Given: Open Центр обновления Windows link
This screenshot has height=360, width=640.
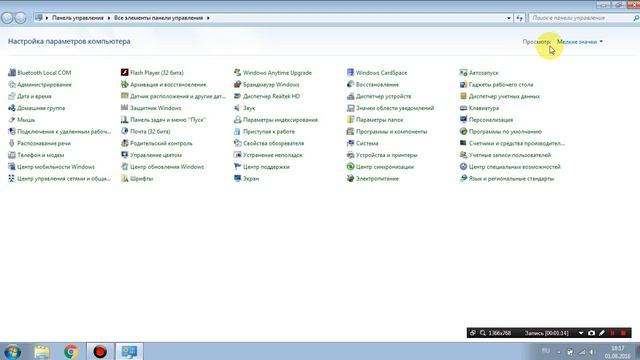Looking at the screenshot, I should click(167, 167).
